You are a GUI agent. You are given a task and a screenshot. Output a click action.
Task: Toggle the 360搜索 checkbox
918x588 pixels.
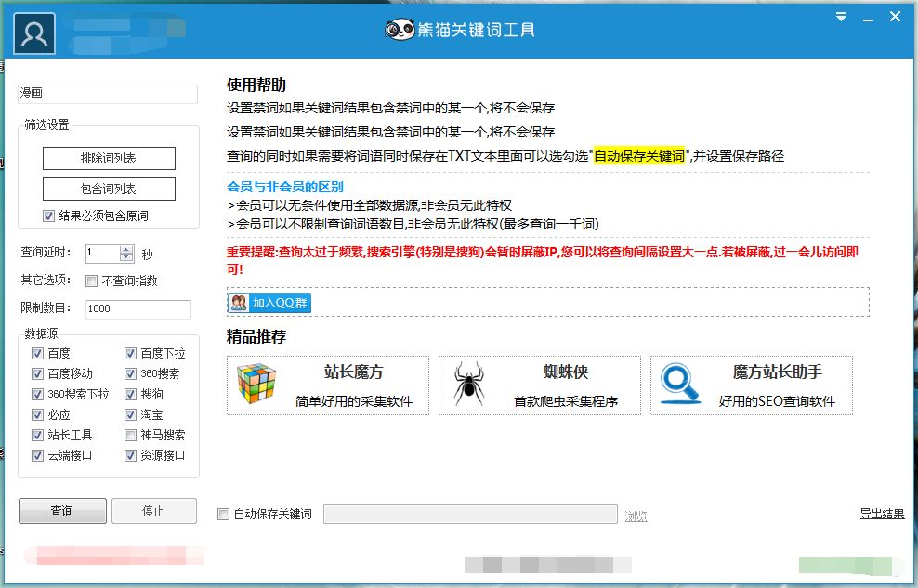tap(131, 373)
